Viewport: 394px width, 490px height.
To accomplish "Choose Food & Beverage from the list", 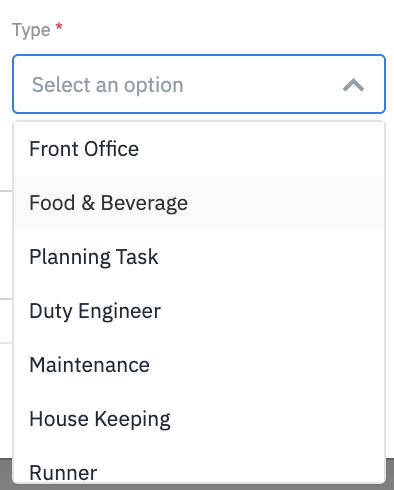I will point(199,203).
